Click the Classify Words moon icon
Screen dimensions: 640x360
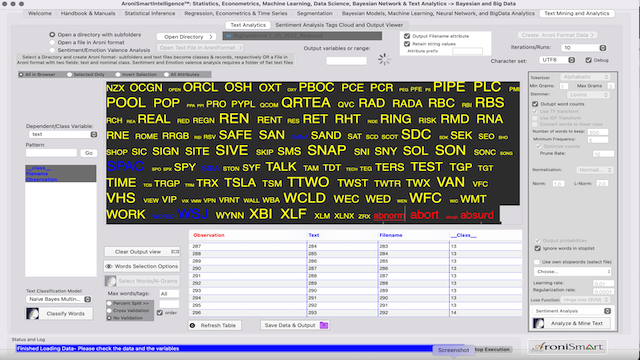pyautogui.click(x=33, y=313)
